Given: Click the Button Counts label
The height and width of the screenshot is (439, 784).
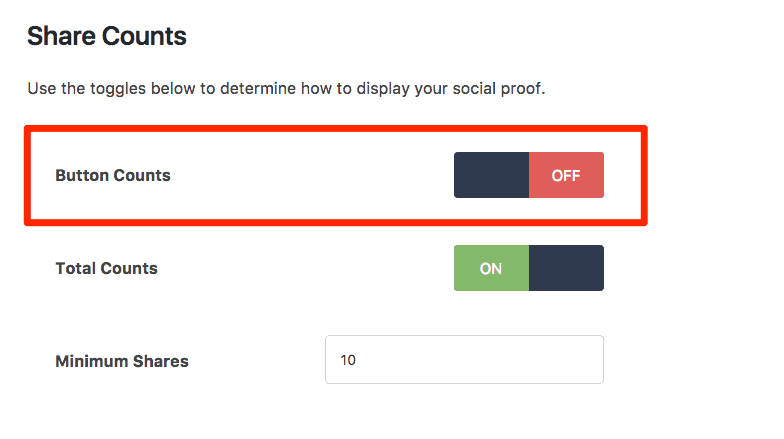Looking at the screenshot, I should point(113,175).
